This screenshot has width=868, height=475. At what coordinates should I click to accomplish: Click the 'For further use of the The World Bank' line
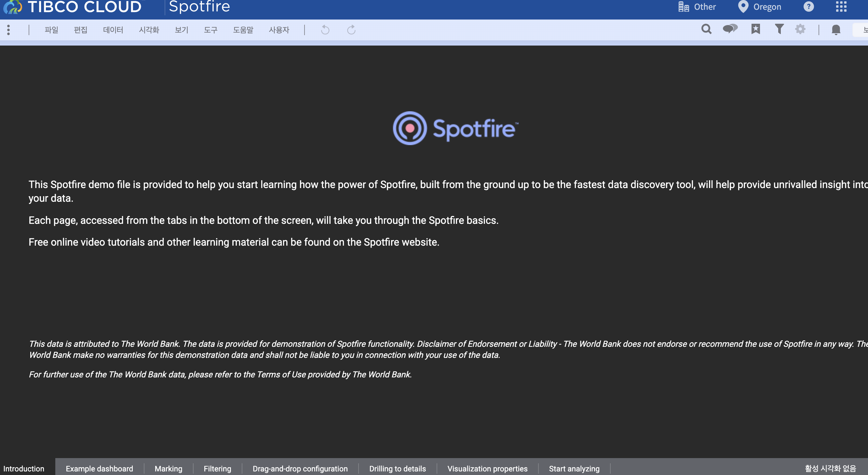(220, 374)
